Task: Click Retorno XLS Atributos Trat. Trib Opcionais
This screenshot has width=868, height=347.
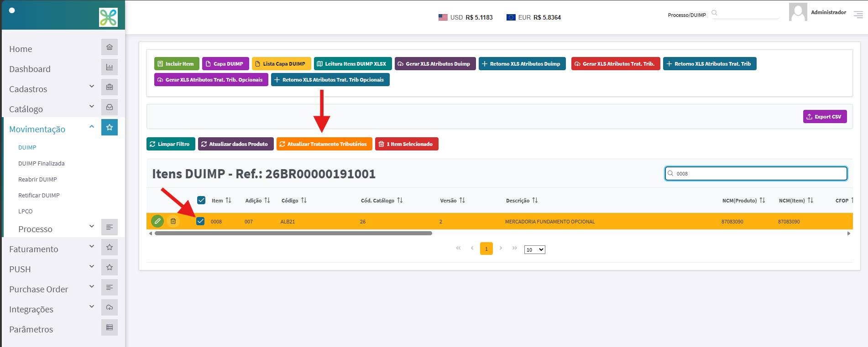Action: pos(330,80)
